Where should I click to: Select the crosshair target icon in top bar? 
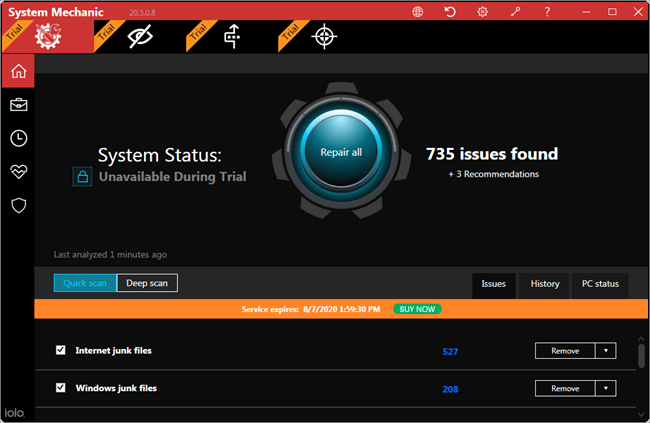324,36
